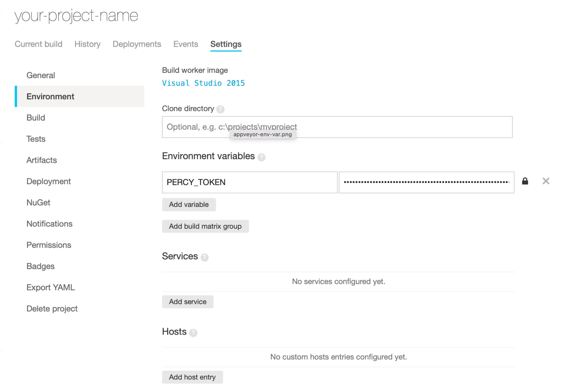
Task: Click the masked variable value field
Action: 426,182
